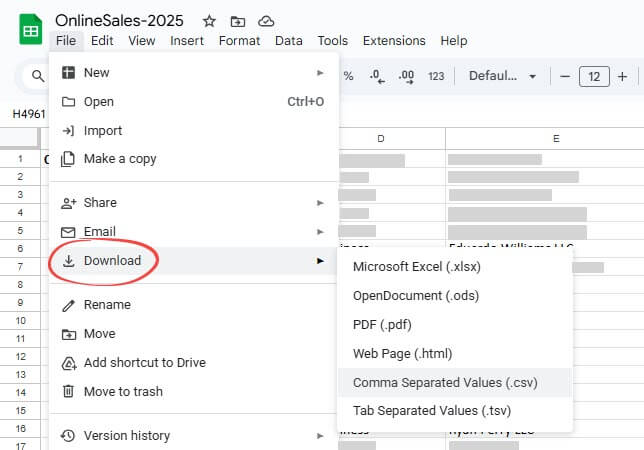The width and height of the screenshot is (644, 450).
Task: Open the Extensions menu
Action: click(x=394, y=41)
